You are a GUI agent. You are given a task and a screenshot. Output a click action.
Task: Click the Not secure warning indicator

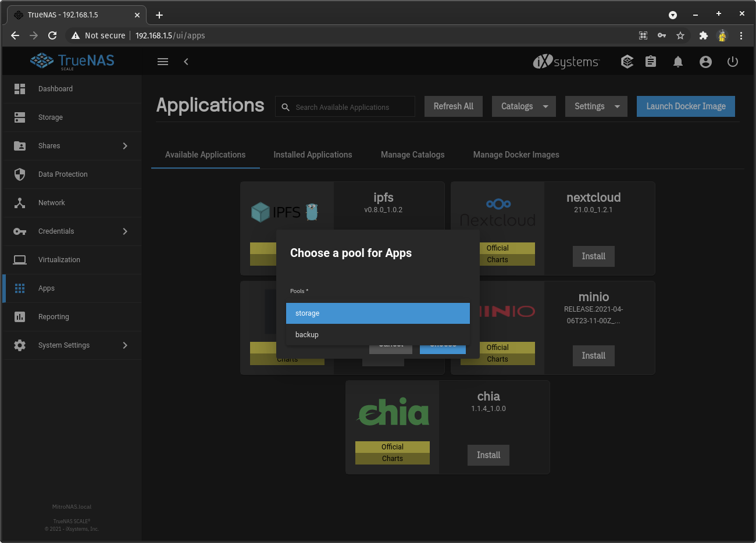pos(98,35)
